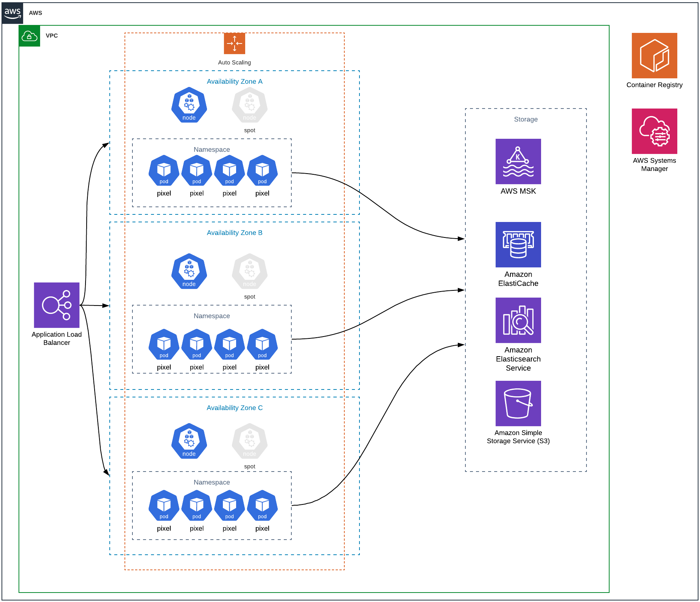700x602 pixels.
Task: Click the Amazon S3 bucket icon
Action: (518, 403)
